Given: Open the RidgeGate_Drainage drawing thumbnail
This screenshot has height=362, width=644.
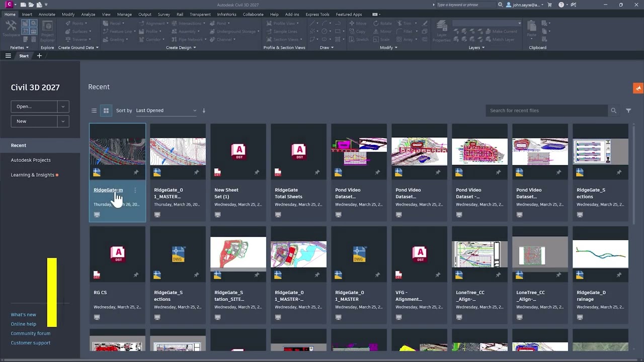Looking at the screenshot, I should click(600, 254).
